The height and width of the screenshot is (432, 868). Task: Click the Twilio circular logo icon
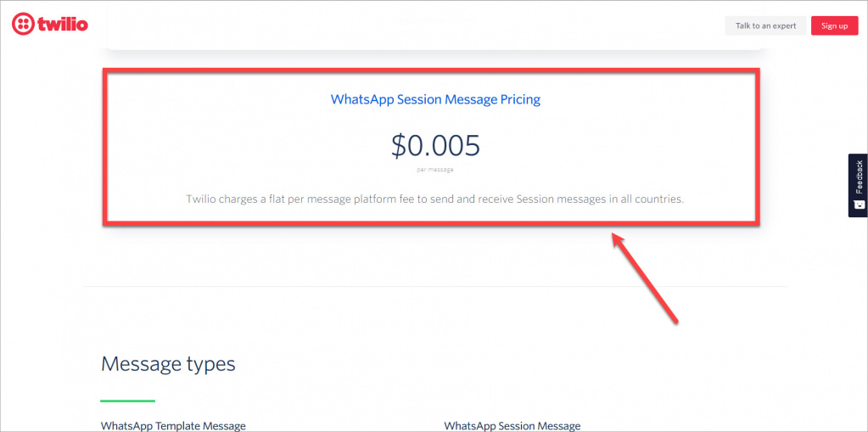click(x=22, y=25)
